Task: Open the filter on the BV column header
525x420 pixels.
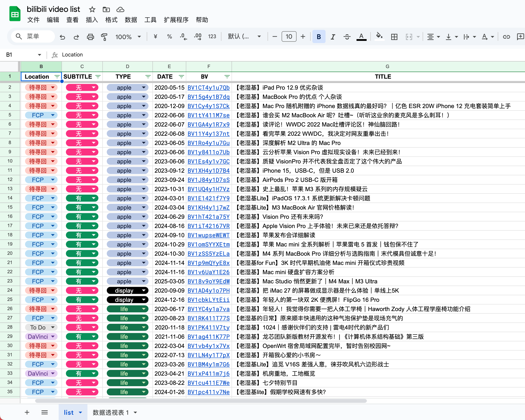Action: (227, 77)
